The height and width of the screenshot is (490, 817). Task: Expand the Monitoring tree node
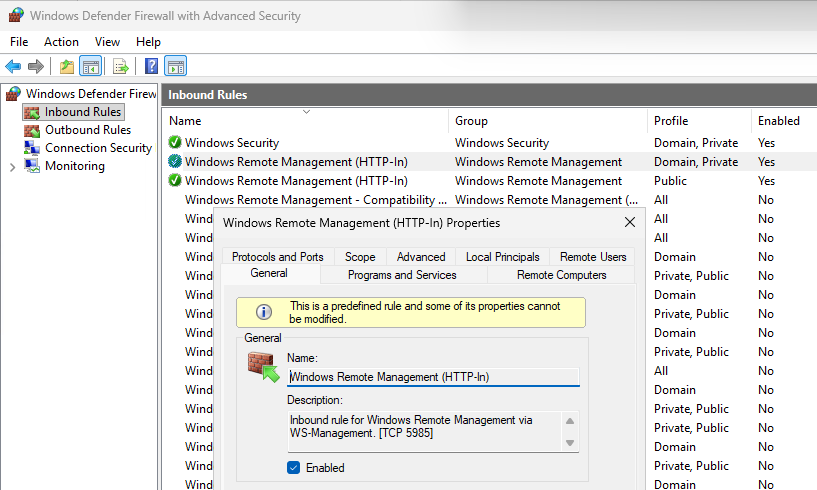(x=13, y=167)
